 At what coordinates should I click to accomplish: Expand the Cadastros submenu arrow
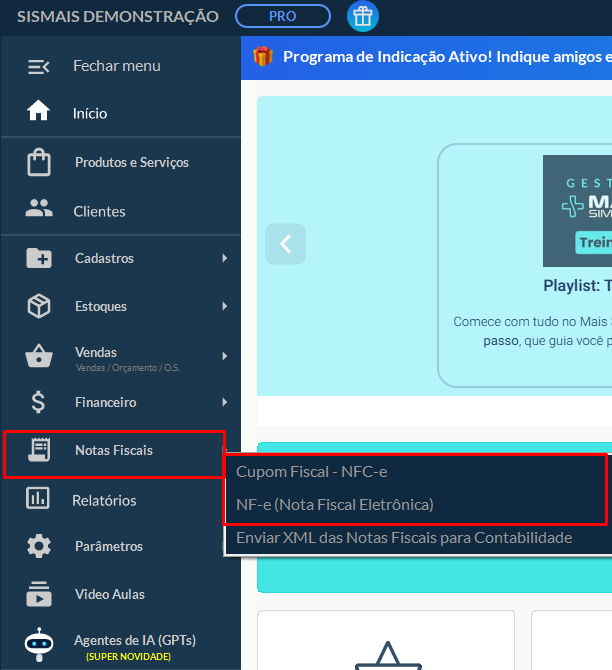[224, 259]
